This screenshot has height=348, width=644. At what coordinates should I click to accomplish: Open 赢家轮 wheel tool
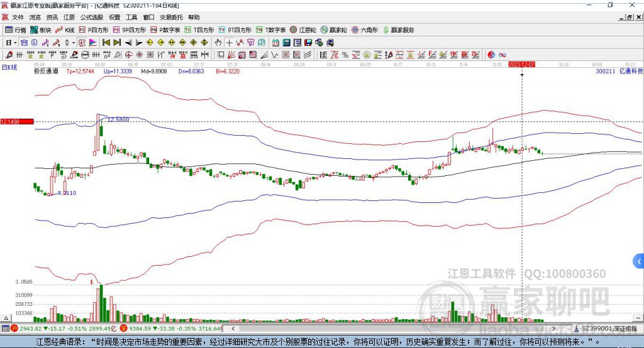pos(333,30)
